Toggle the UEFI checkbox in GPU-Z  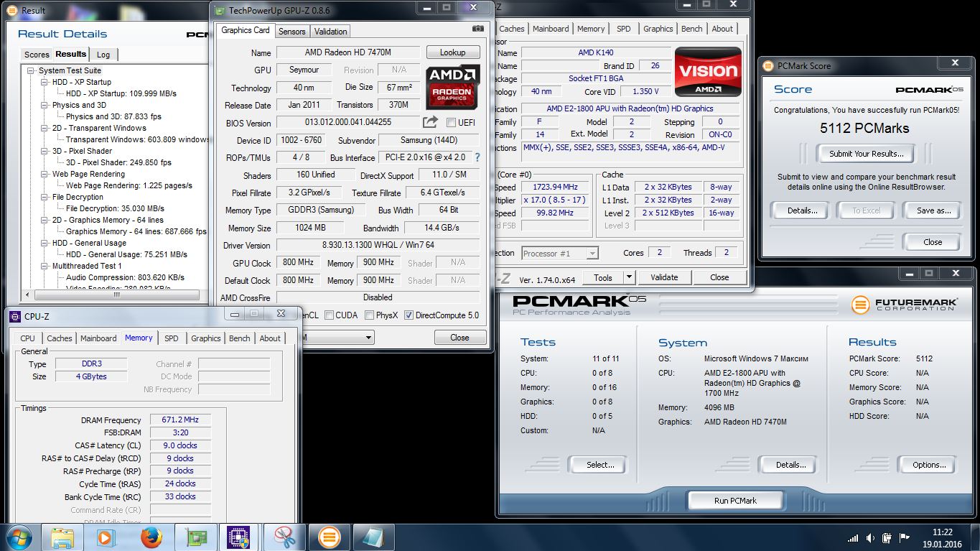point(451,122)
